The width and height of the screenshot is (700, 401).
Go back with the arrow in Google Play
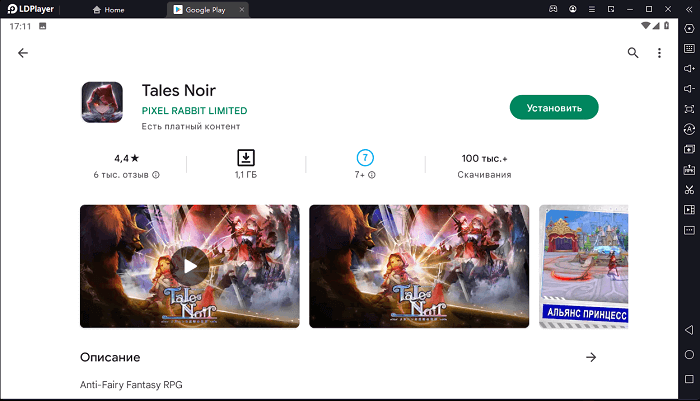[23, 53]
